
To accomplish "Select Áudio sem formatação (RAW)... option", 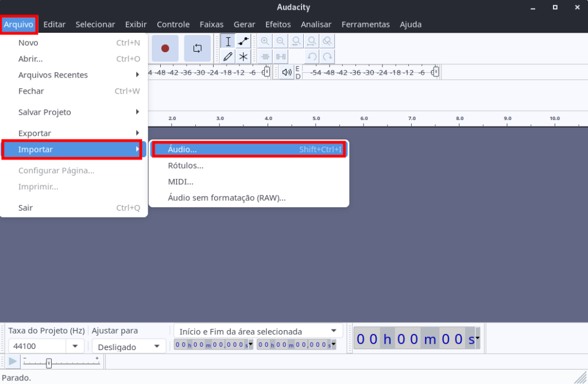I will tap(249, 197).
